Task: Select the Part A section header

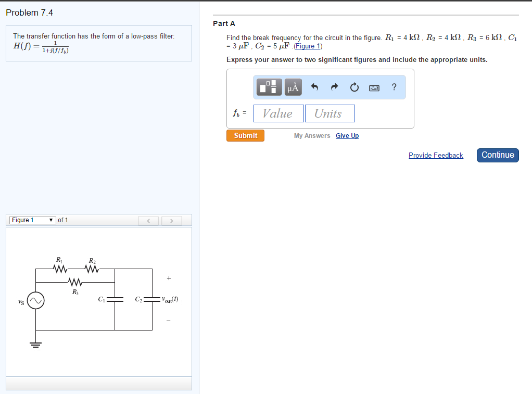Action: tap(223, 23)
